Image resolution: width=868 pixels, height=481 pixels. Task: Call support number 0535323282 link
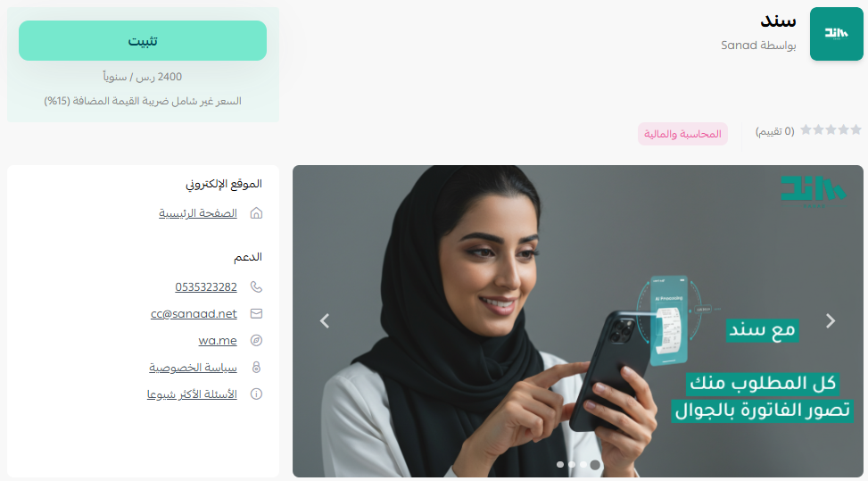[x=206, y=286]
